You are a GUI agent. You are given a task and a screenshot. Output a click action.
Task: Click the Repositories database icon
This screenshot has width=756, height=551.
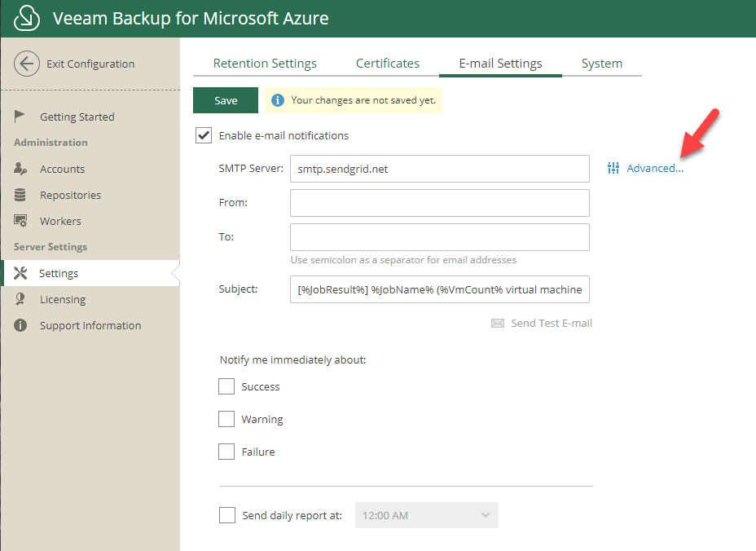[x=20, y=195]
